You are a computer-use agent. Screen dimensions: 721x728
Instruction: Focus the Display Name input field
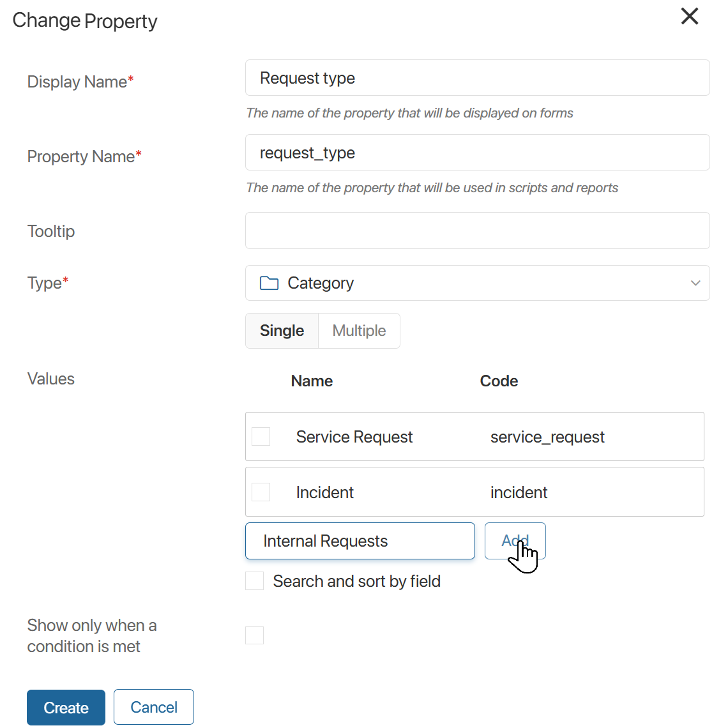477,77
